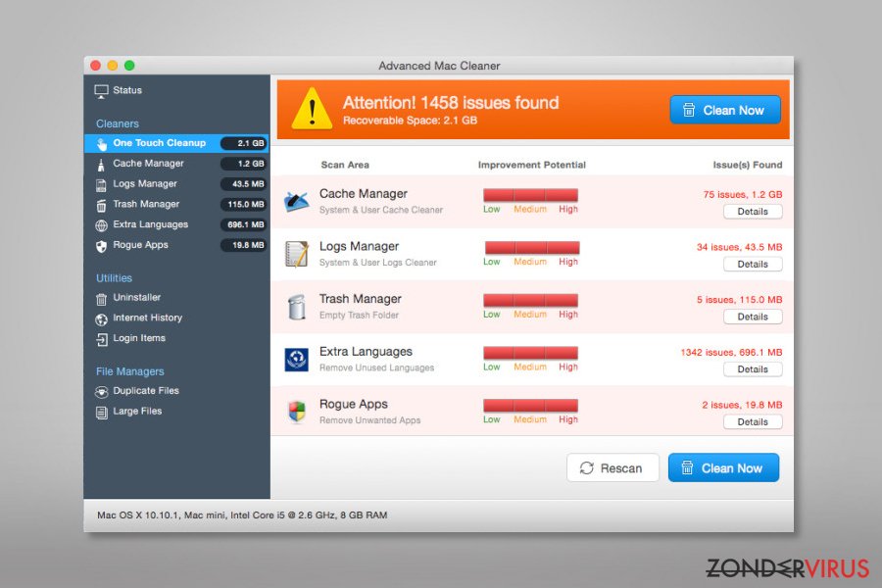Open Details for Cache Manager issues

point(753,212)
